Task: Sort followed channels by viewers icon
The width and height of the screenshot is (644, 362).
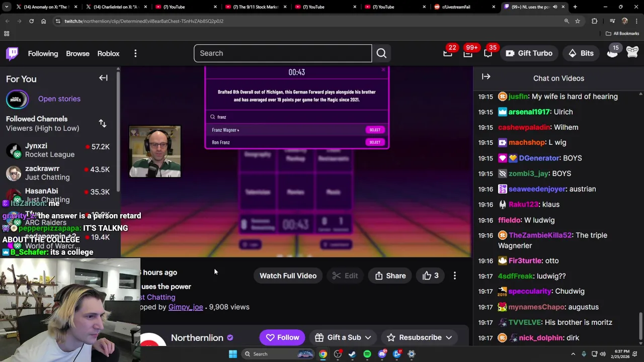Action: pyautogui.click(x=103, y=123)
